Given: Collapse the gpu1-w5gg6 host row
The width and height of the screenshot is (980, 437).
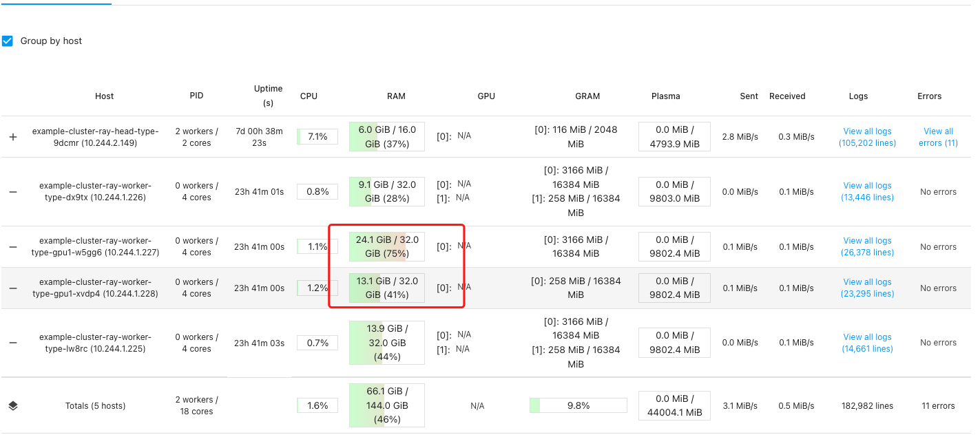Looking at the screenshot, I should 12,247.
